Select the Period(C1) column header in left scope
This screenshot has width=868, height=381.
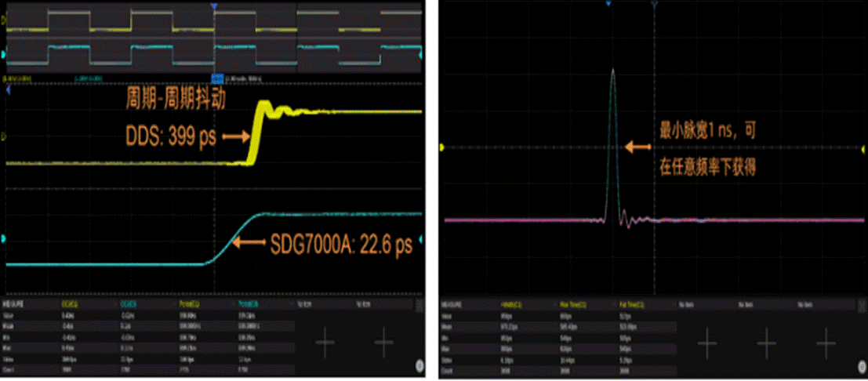click(x=188, y=304)
